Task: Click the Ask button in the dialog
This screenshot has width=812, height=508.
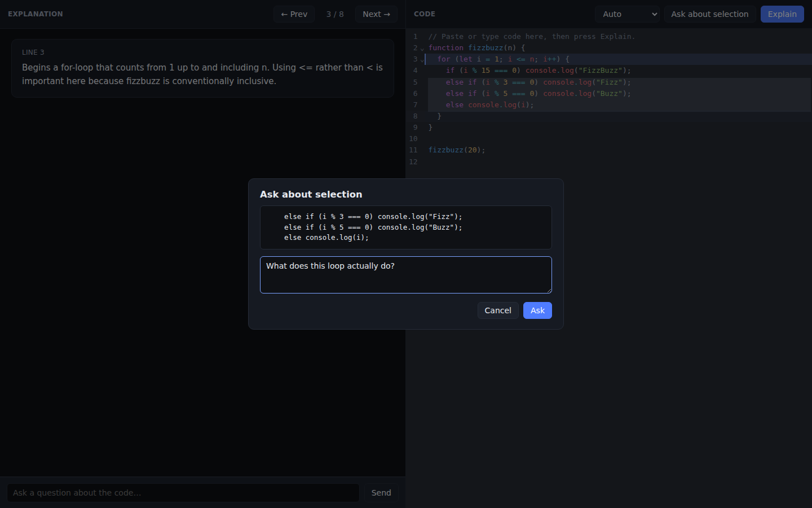Action: [537, 310]
